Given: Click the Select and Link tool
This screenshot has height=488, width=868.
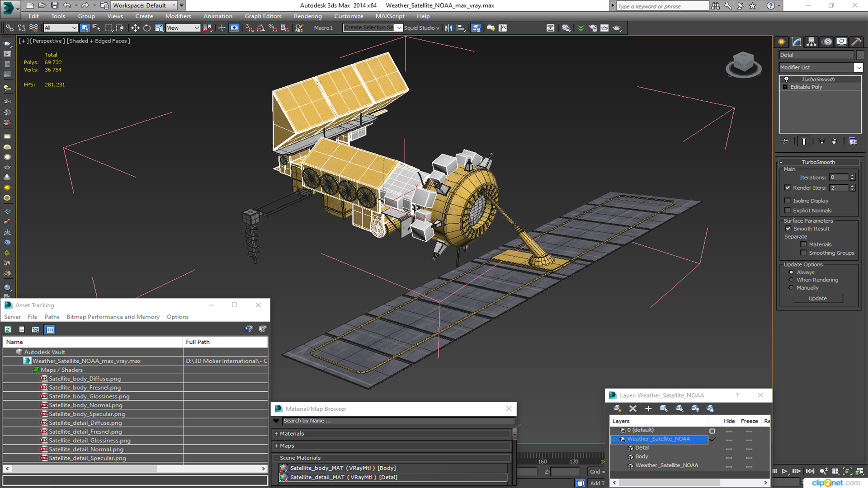Looking at the screenshot, I should [9, 28].
